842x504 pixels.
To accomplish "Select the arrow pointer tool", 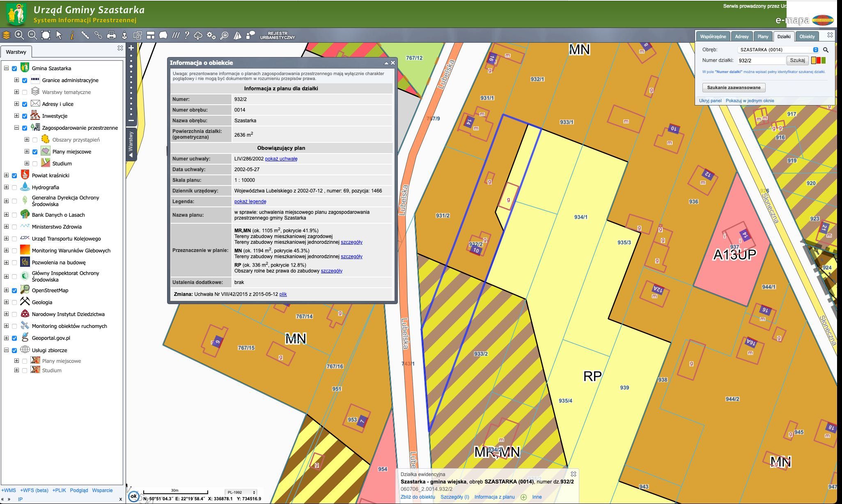I will coord(59,35).
